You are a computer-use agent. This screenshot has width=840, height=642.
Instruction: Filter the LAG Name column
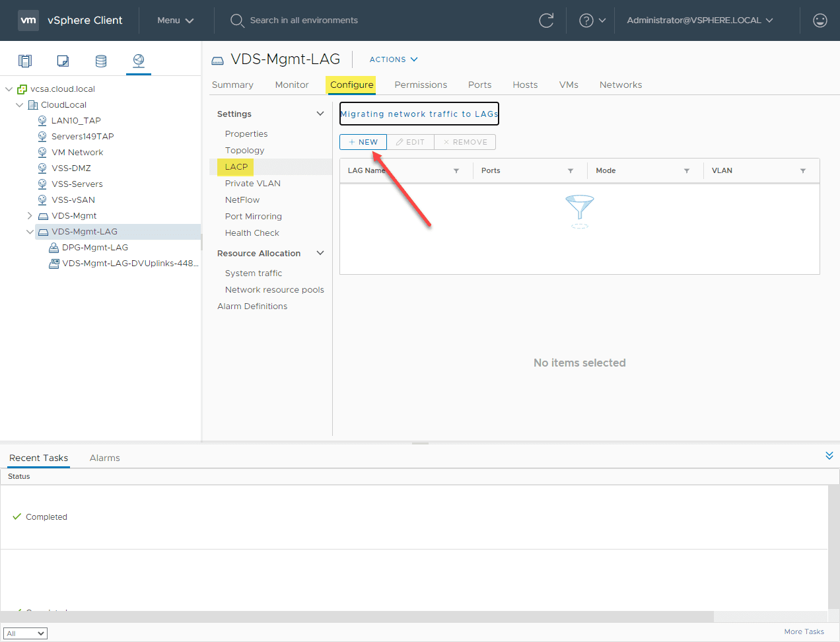click(456, 170)
